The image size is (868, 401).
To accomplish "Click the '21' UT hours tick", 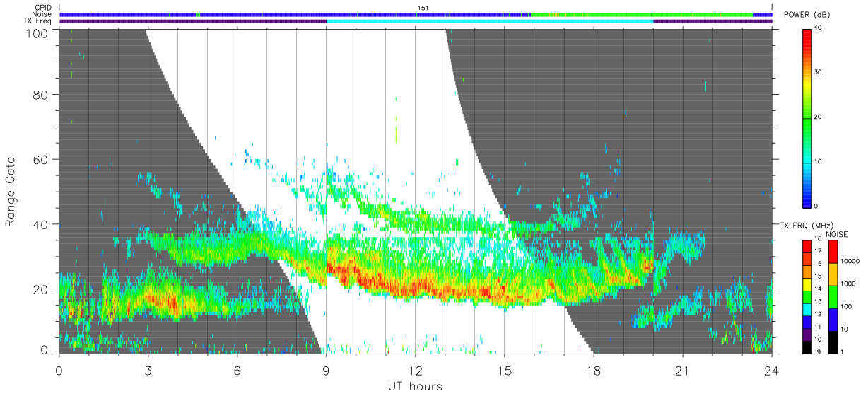I will pyautogui.click(x=682, y=370).
